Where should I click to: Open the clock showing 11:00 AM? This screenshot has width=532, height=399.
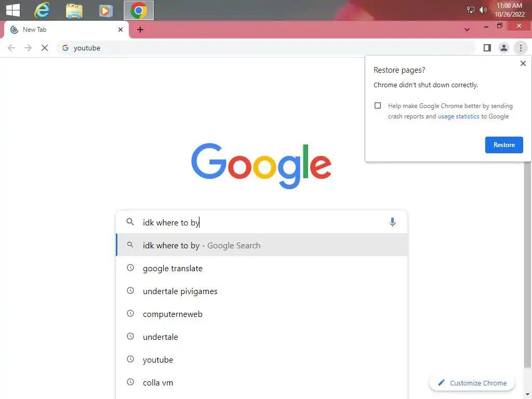coord(509,10)
